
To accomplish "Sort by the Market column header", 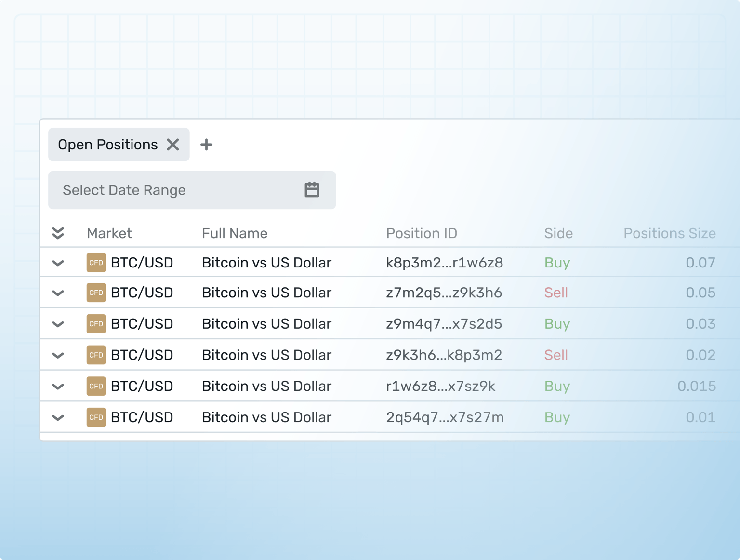I will pos(109,233).
